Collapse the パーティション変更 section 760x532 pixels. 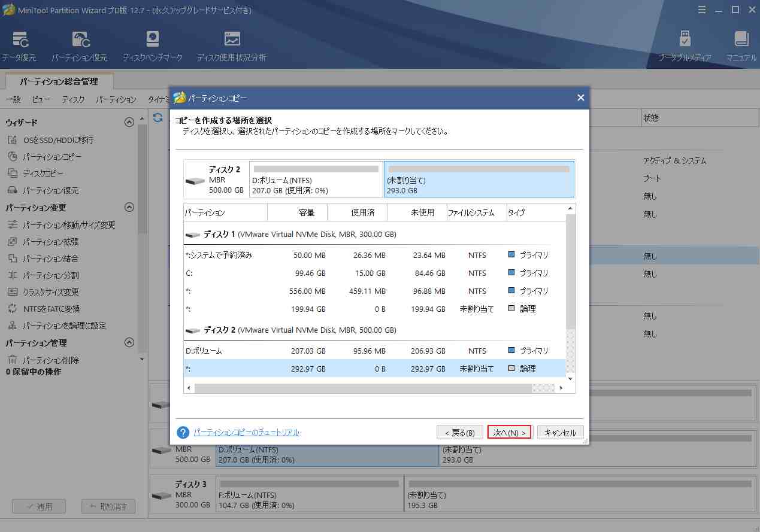click(x=129, y=208)
